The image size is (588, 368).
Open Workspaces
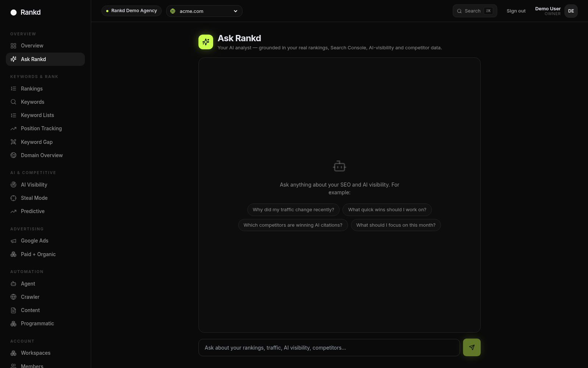(x=45, y=353)
